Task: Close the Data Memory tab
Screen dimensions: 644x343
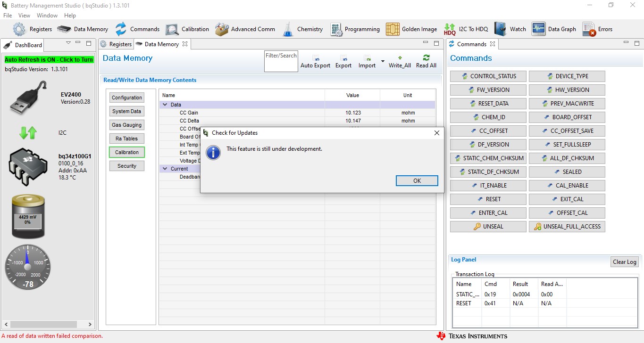Action: [185, 44]
